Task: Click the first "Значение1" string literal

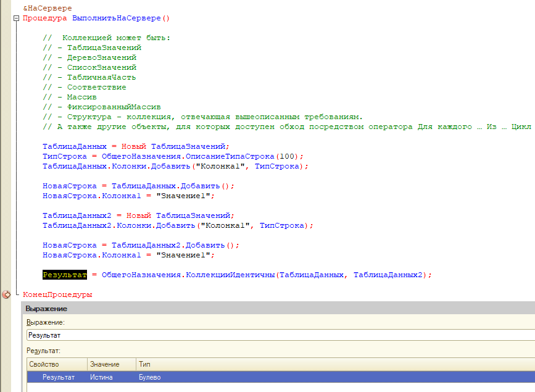Action: point(185,196)
